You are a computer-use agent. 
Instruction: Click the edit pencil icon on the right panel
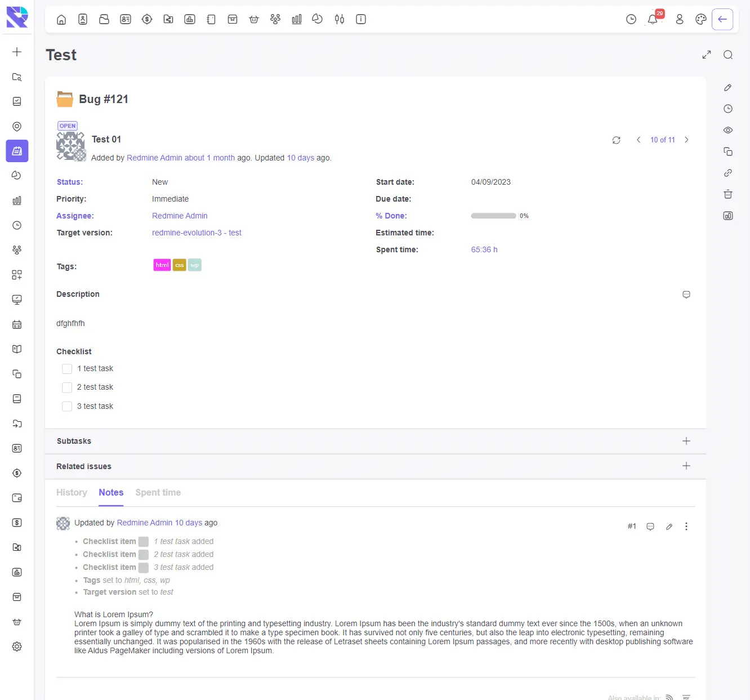click(727, 87)
